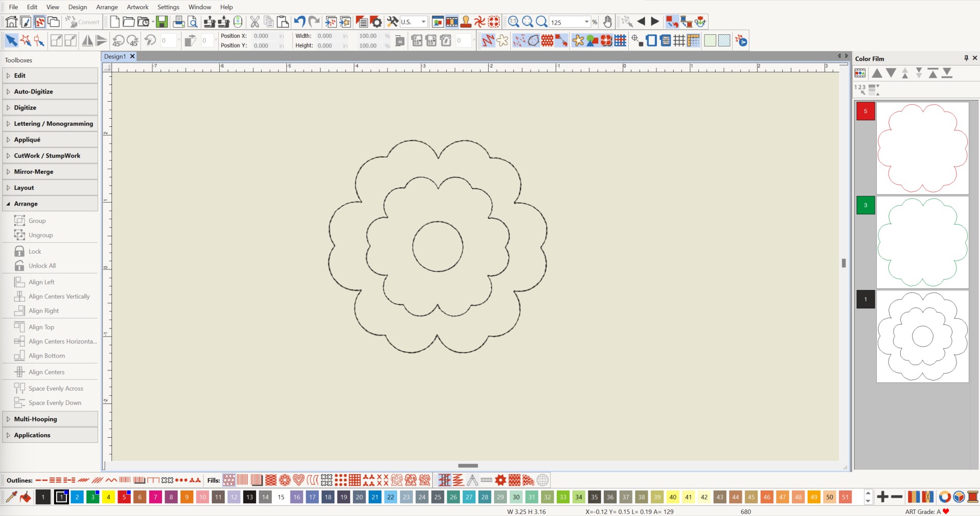The width and height of the screenshot is (980, 516).
Task: Click the Zoom to fit magnifier icon
Action: (x=528, y=21)
